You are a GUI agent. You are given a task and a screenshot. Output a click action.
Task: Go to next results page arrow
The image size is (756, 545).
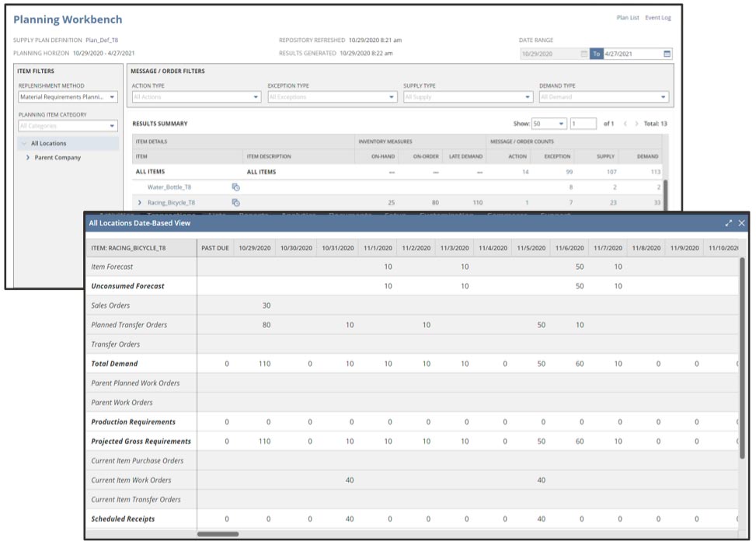coord(636,124)
